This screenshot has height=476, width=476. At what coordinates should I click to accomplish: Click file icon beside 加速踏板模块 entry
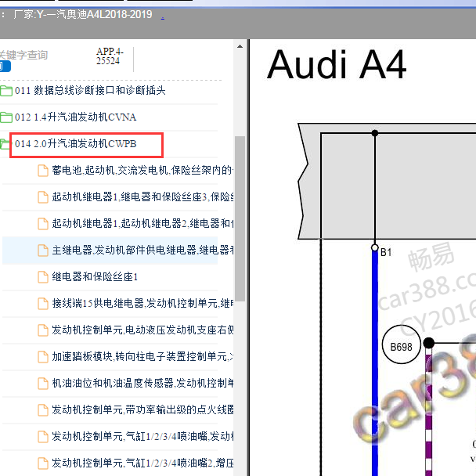(43, 357)
